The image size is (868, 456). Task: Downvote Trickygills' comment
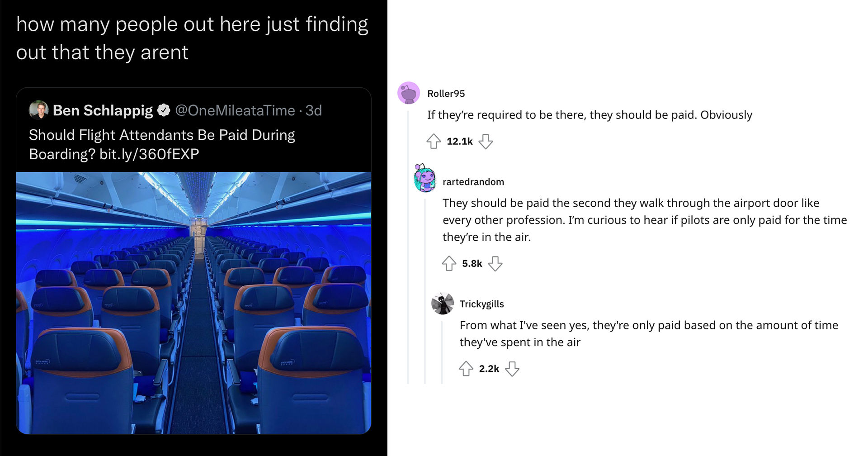(512, 369)
